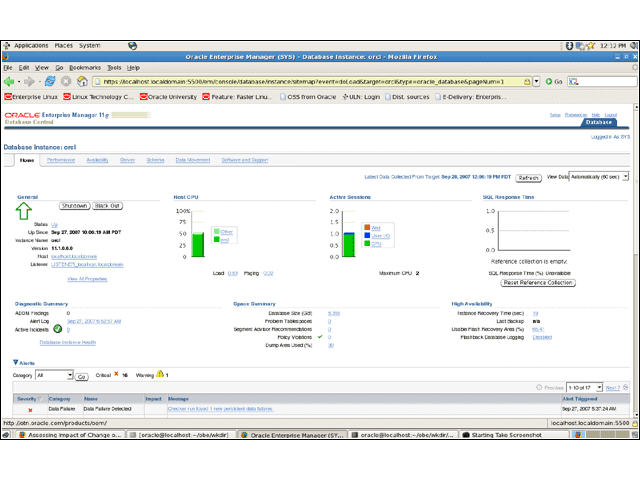Viewport: 640px width, 480px height.
Task: Switch to the Performance tab
Action: coord(61,160)
